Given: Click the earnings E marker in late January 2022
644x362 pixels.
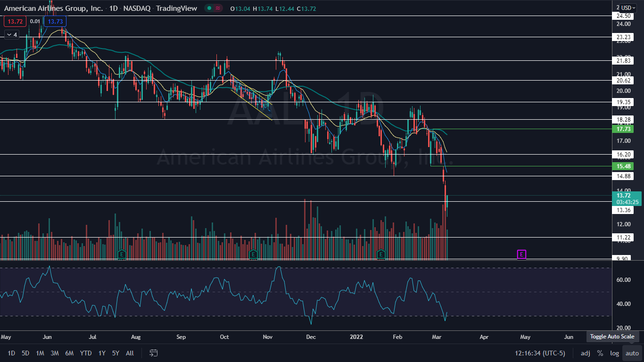Looking at the screenshot, I should point(380,255).
